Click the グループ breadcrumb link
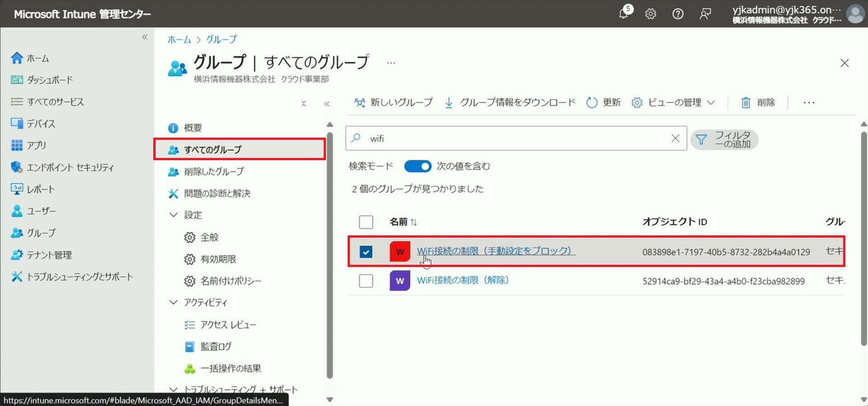The height and width of the screenshot is (406, 868). (x=222, y=39)
